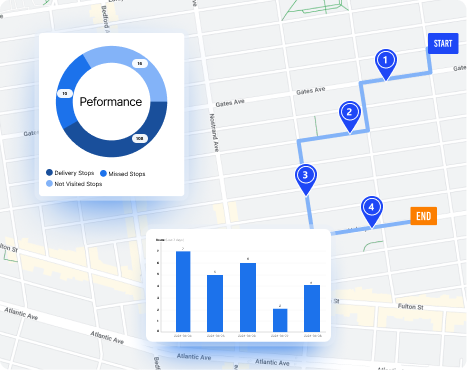
Task: Click the Nostrand Ave street label
Action: click(x=214, y=133)
